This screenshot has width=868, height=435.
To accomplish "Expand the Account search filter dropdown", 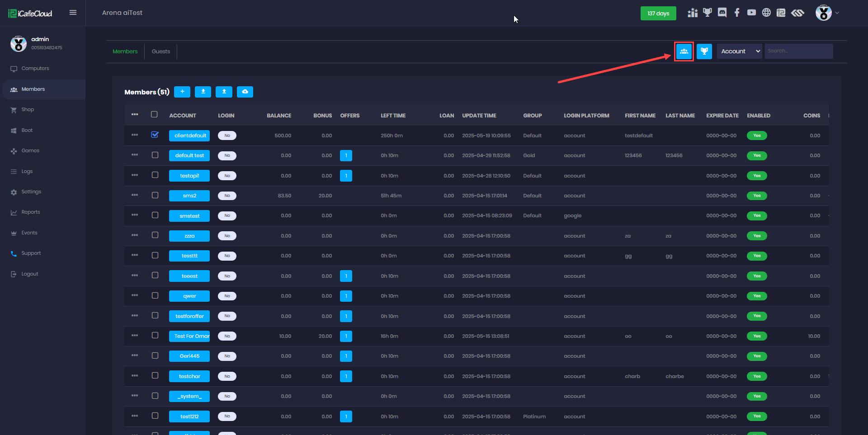I will (739, 51).
